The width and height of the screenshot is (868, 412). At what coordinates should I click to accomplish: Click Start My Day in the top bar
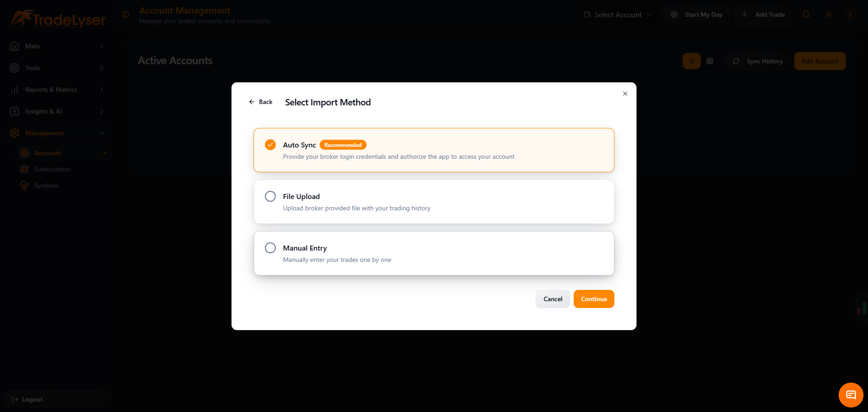pos(697,14)
